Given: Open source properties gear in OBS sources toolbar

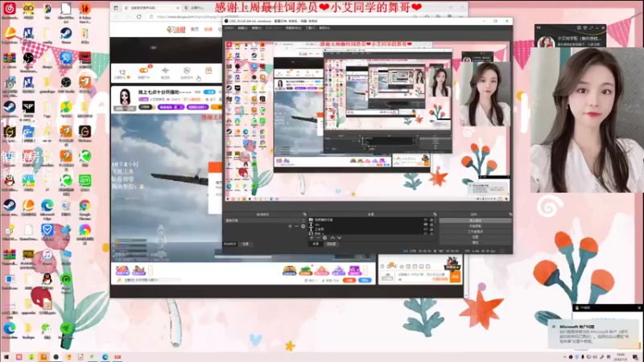Looking at the screenshot, I should tap(324, 237).
